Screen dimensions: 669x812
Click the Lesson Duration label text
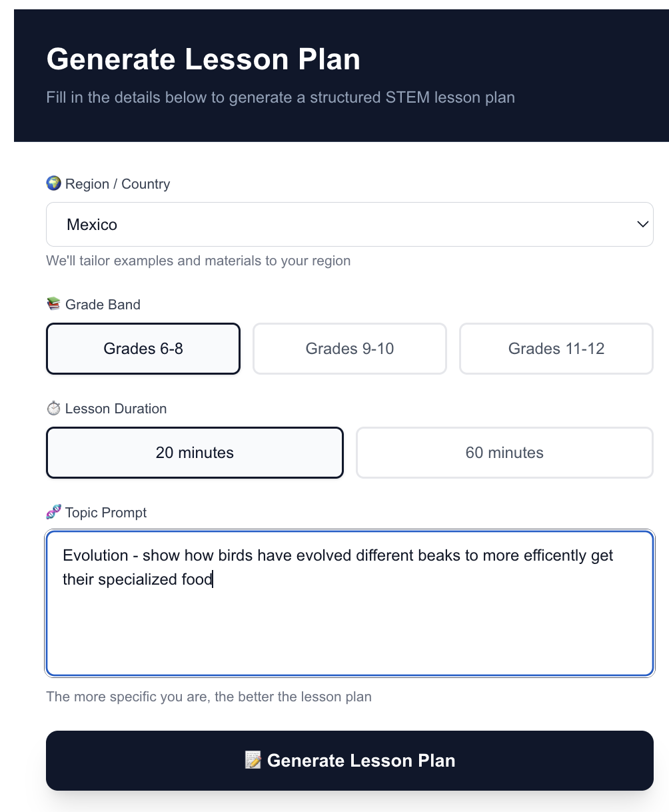116,409
